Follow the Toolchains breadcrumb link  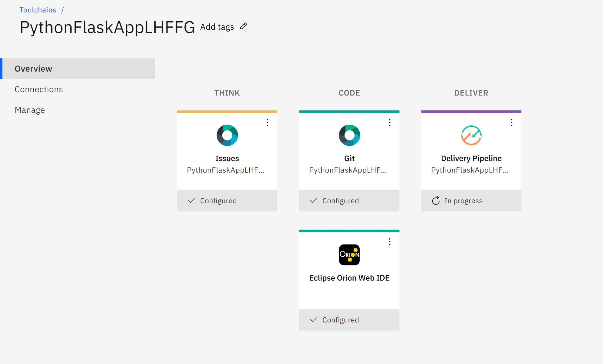coord(38,10)
